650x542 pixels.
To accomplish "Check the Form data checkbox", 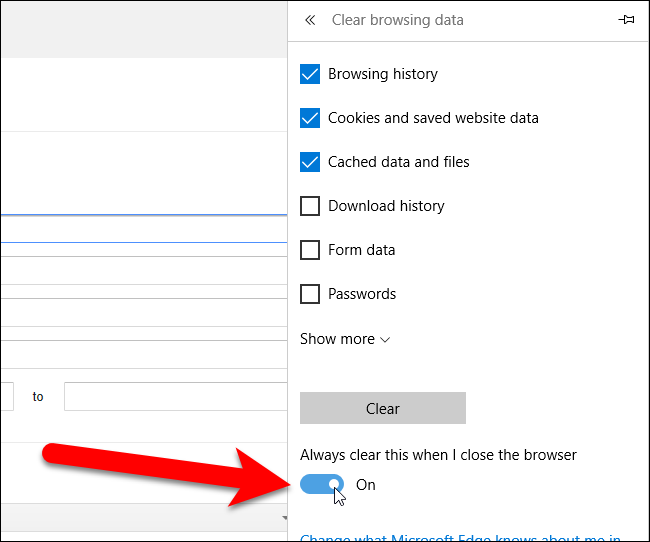I will coord(310,250).
